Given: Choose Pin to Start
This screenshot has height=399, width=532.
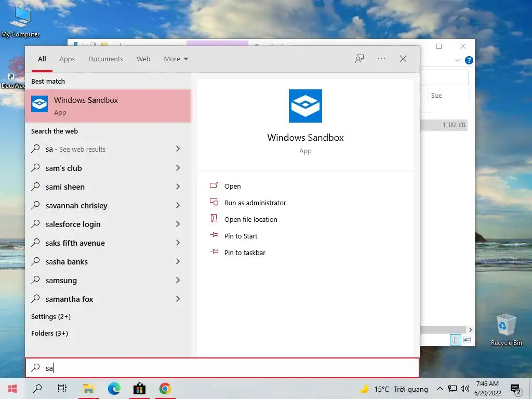Looking at the screenshot, I should pyautogui.click(x=241, y=236).
